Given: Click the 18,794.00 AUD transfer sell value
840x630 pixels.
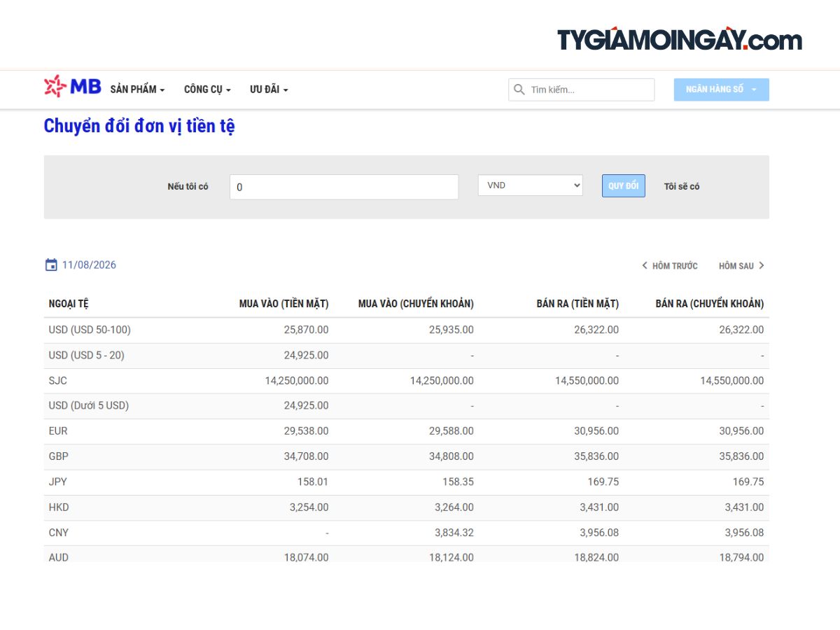Looking at the screenshot, I should [x=741, y=557].
